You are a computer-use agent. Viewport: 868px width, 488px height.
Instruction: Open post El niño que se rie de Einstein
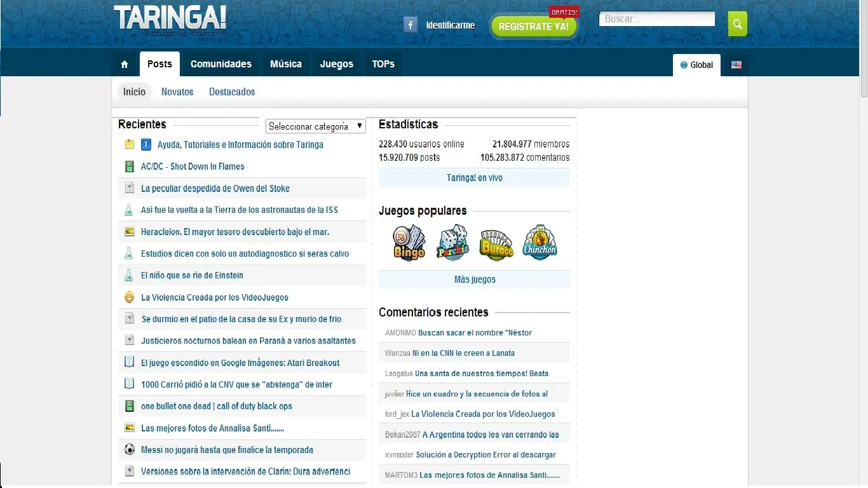[x=192, y=275]
